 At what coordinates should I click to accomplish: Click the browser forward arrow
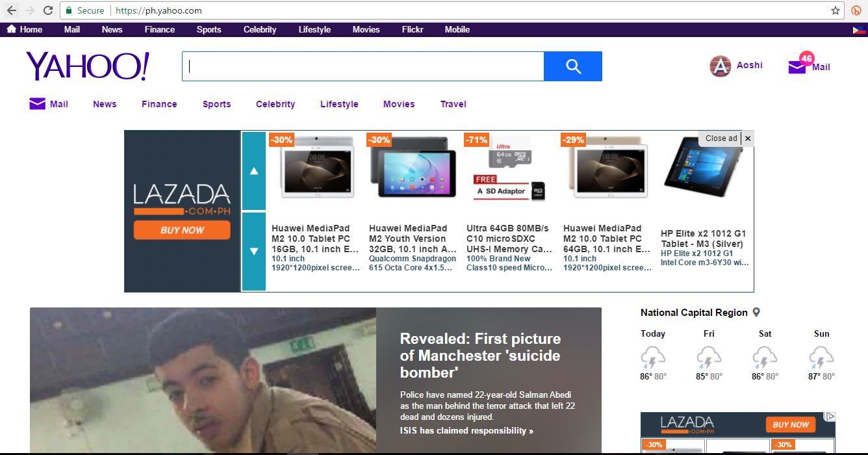[30, 10]
